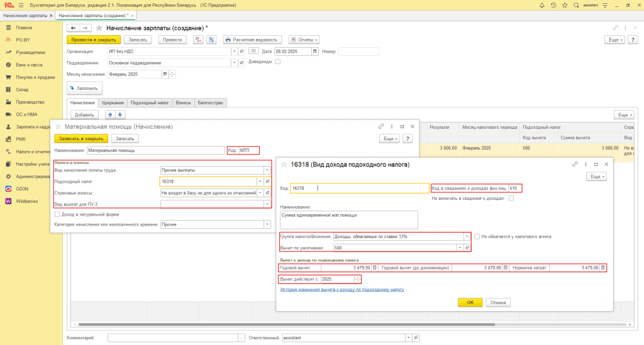The image size is (644, 345).
Task: Adjust Вычет действует с year stepper
Action: [x=358, y=279]
